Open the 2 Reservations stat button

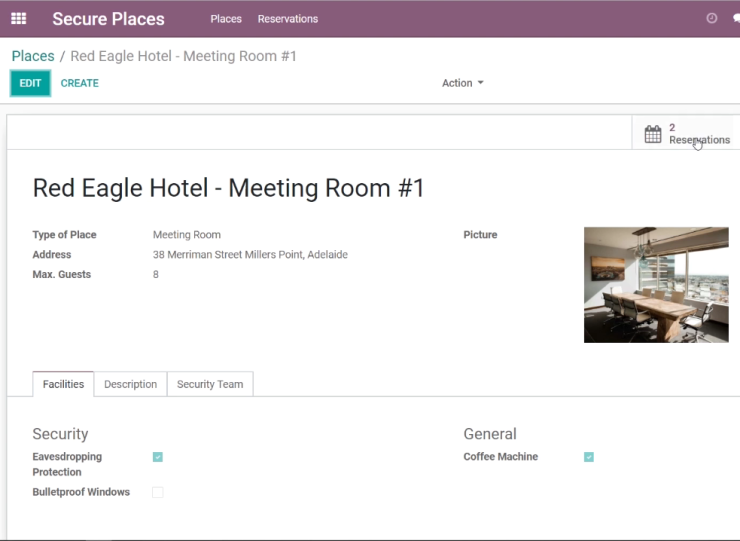pyautogui.click(x=686, y=134)
